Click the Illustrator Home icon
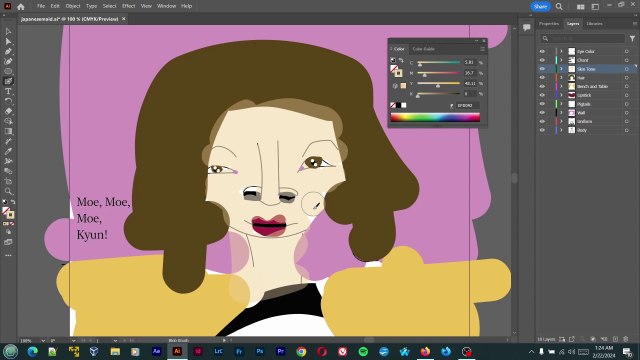The height and width of the screenshot is (360, 640). tap(21, 6)
